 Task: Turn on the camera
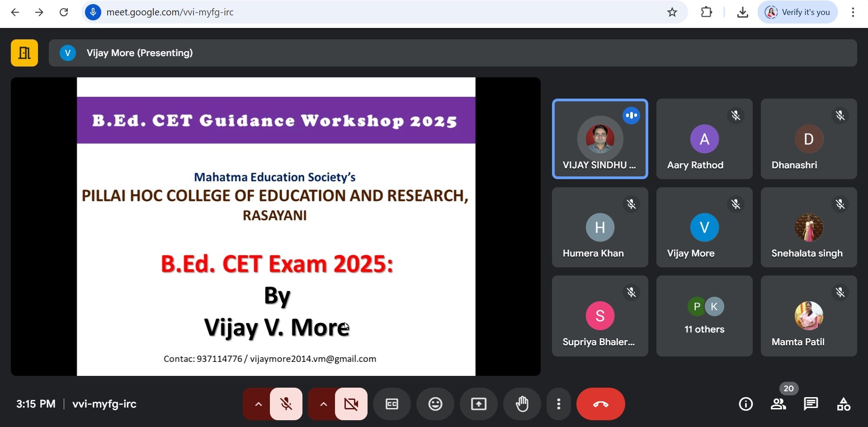[351, 404]
